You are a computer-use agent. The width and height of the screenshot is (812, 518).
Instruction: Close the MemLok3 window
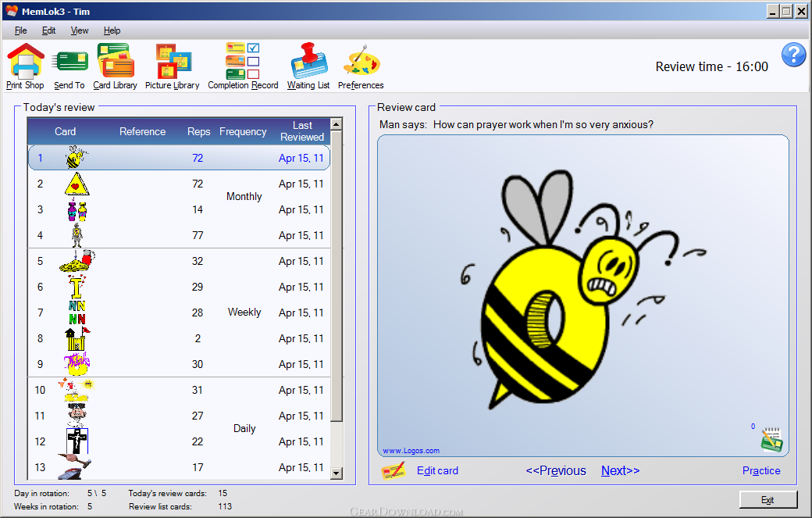(801, 12)
